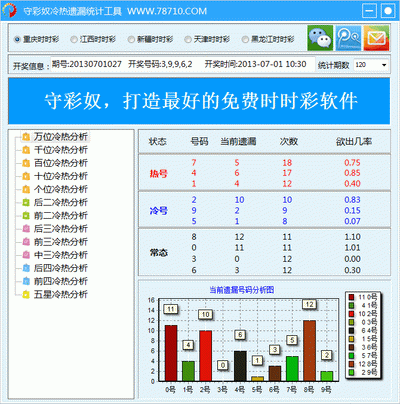Click the icon beside 千位冷热分析

coord(26,150)
